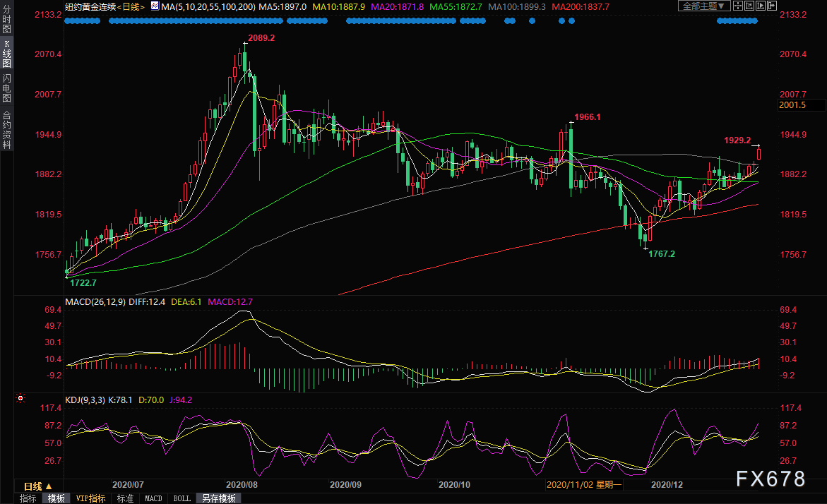Switch to 闪电图 view in left sidebar
The image size is (827, 504).
pos(6,88)
